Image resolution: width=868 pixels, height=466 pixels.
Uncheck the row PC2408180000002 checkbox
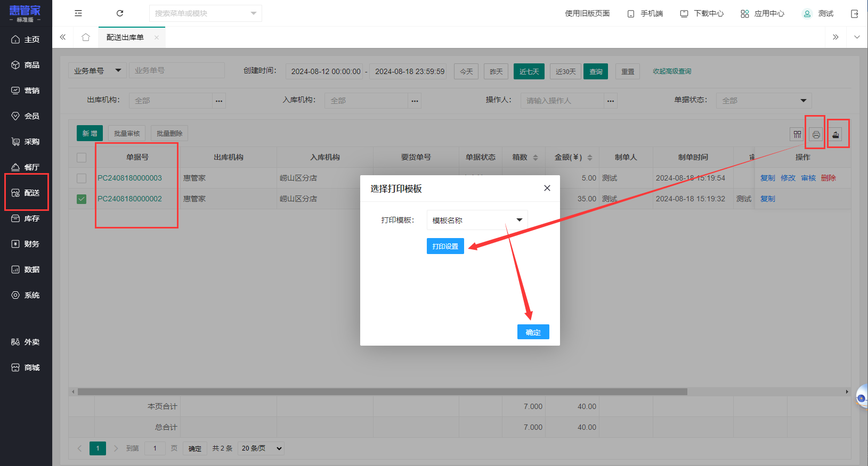coord(82,199)
